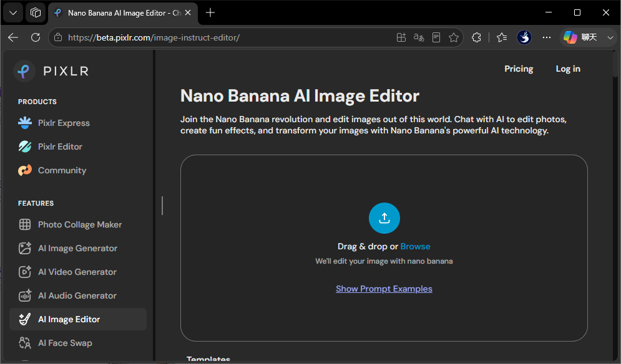This screenshot has height=364, width=621.
Task: Open browser settings and more menu
Action: (x=547, y=37)
